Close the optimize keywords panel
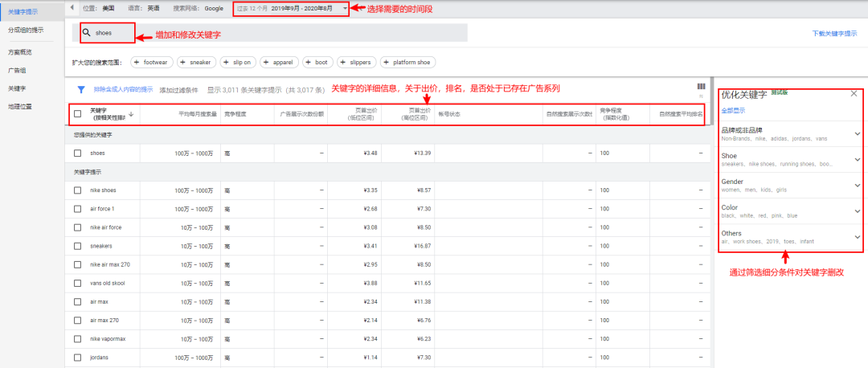The image size is (868, 368). click(x=854, y=94)
